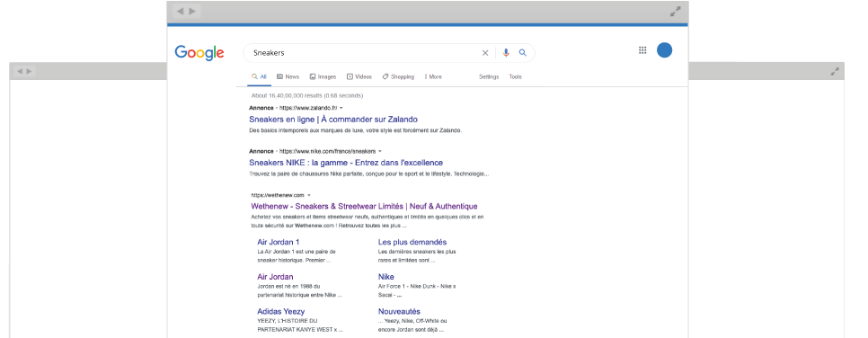This screenshot has height=338, width=868.
Task: Open the Air Jordan 1 sitelink
Action: [279, 242]
